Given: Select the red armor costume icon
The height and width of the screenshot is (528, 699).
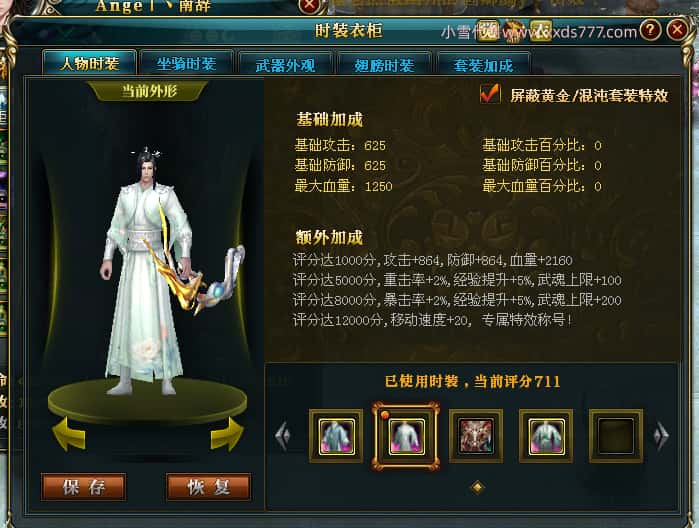Looking at the screenshot, I should pyautogui.click(x=476, y=436).
